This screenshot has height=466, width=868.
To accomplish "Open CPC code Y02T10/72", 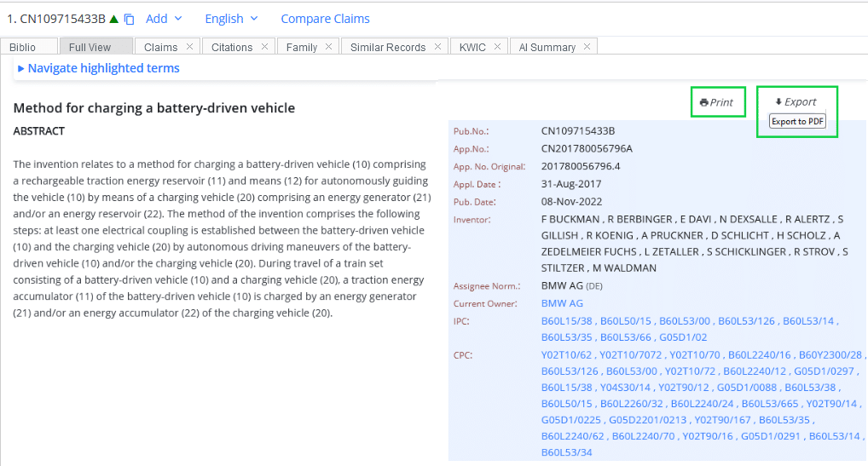I will [690, 371].
